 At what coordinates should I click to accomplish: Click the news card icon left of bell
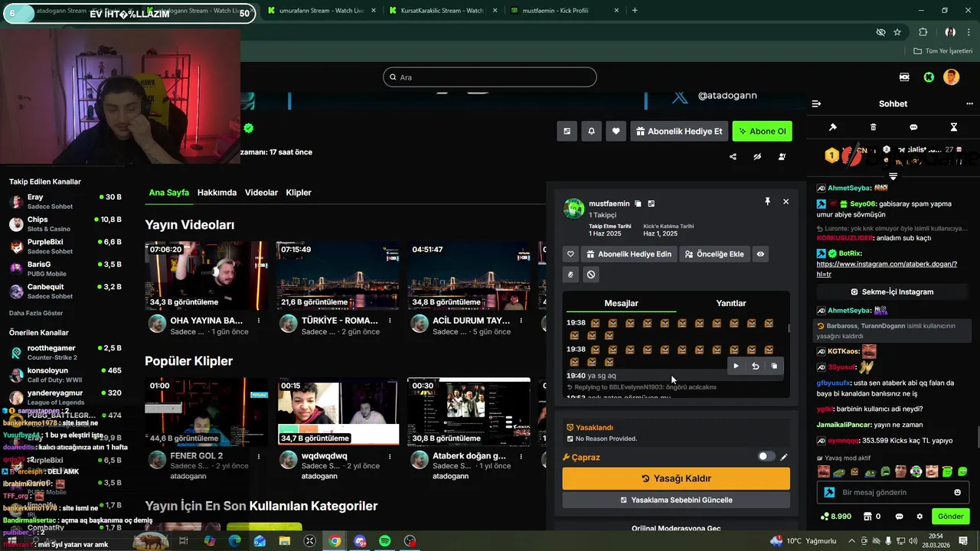[567, 131]
